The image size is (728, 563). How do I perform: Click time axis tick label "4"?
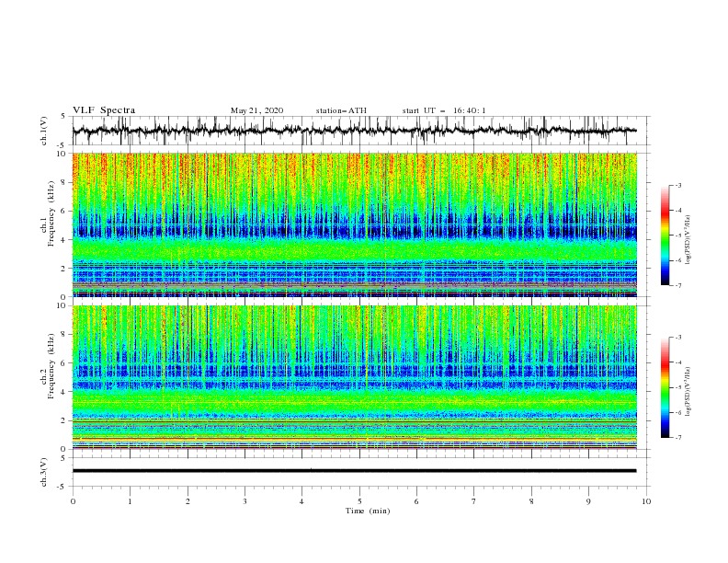pos(301,501)
